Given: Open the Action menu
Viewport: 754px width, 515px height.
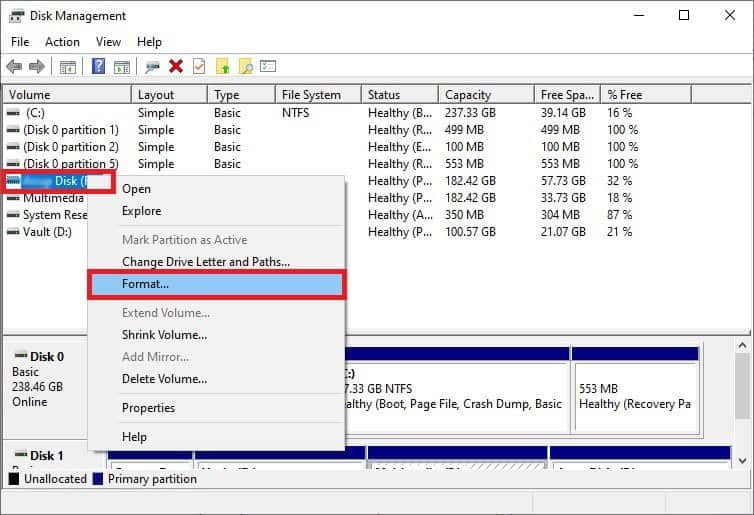Looking at the screenshot, I should coord(63,42).
